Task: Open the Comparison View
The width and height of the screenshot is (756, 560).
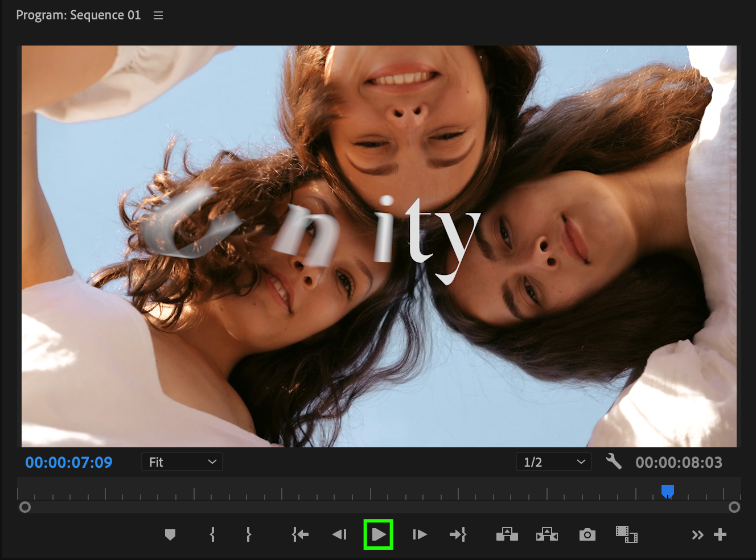Action: pyautogui.click(x=626, y=534)
